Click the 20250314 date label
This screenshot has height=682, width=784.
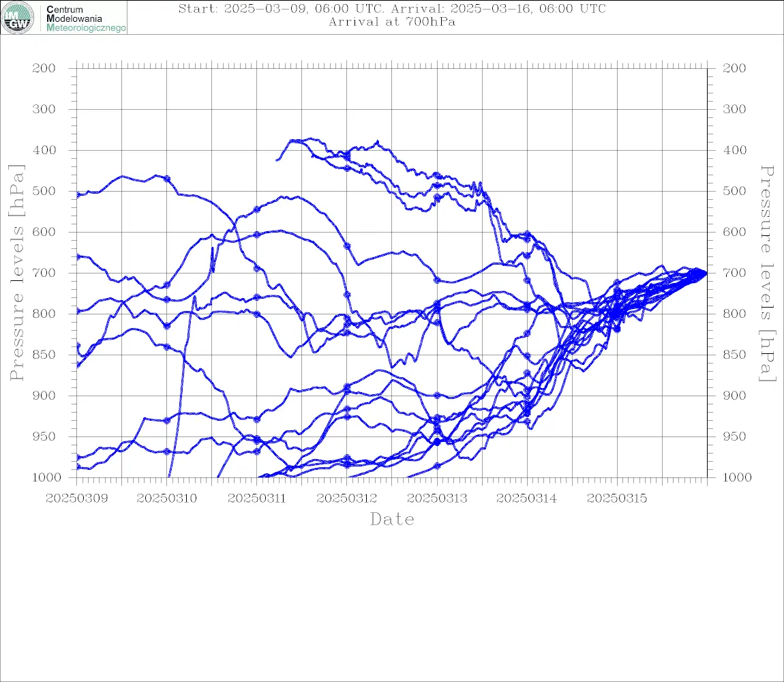526,499
